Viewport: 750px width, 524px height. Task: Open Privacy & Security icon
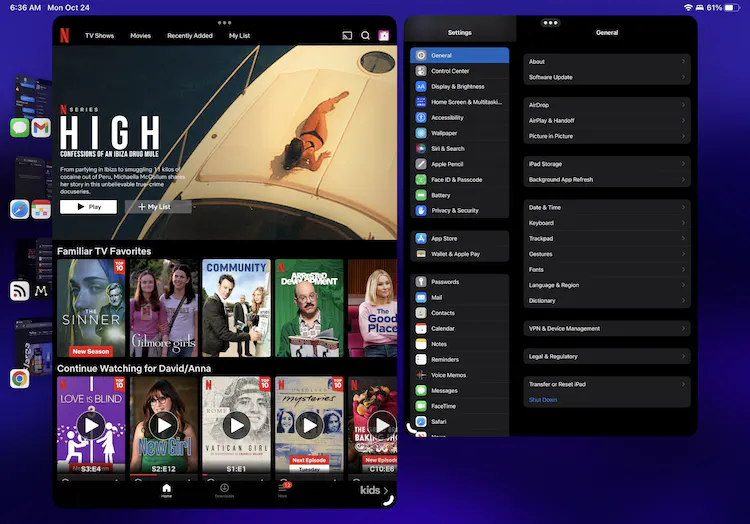[421, 210]
